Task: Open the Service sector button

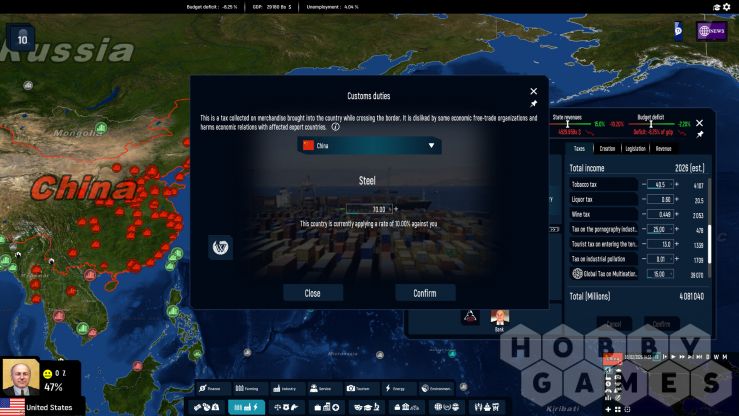Action: tap(323, 388)
